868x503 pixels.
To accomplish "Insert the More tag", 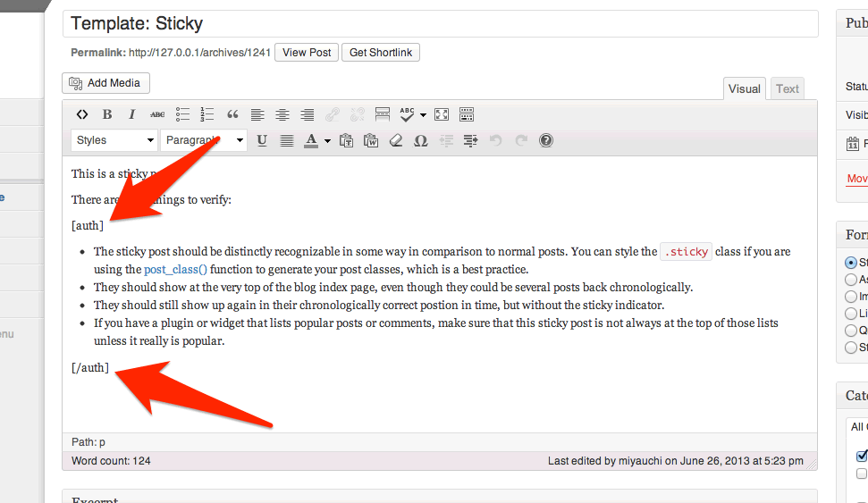I will 383,114.
